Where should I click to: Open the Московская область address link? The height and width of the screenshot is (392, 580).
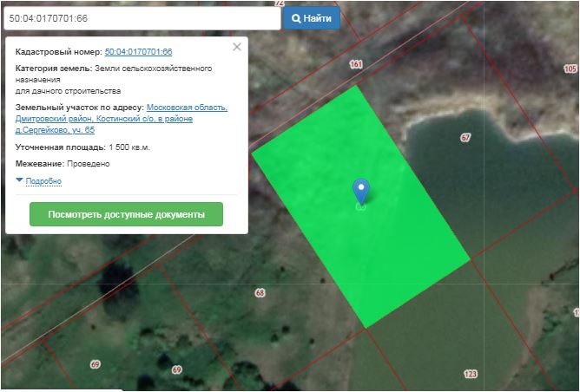(187, 108)
